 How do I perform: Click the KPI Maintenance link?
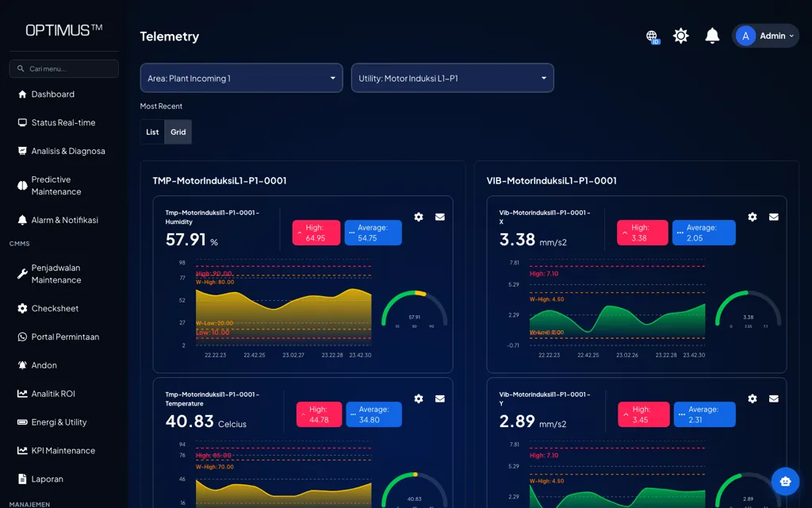tap(63, 451)
